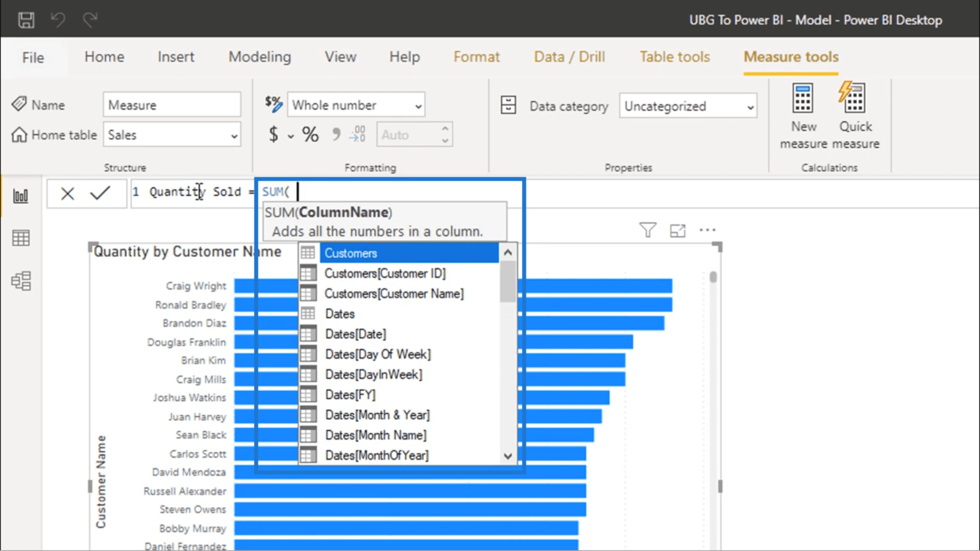The width and height of the screenshot is (980, 551).
Task: Select Dates[MonthOfYear] suggestion
Action: click(399, 455)
